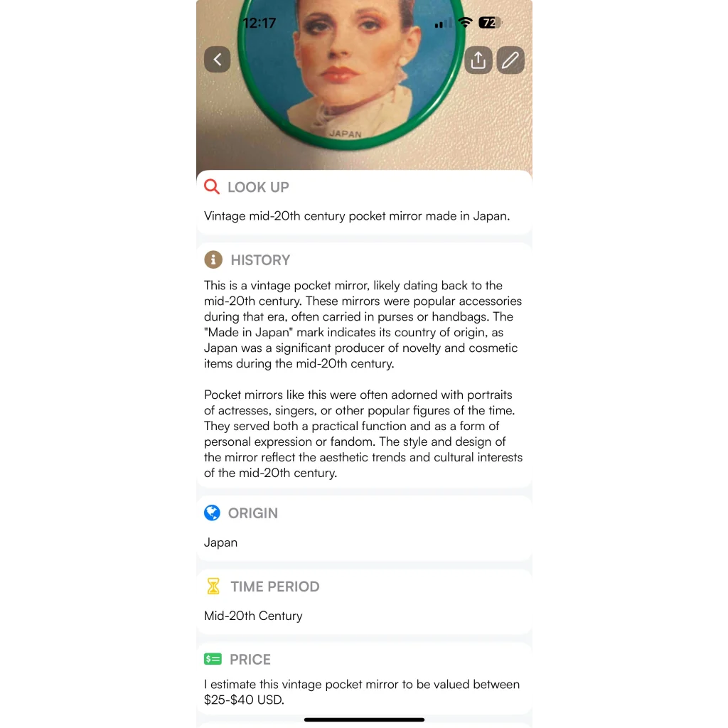The width and height of the screenshot is (728, 728).
Task: Click the green dollar Price icon
Action: [213, 659]
